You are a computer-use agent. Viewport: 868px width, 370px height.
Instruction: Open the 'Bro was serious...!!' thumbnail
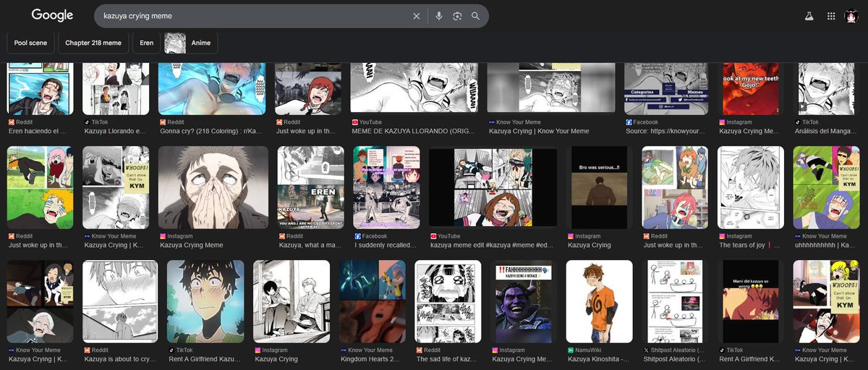599,188
